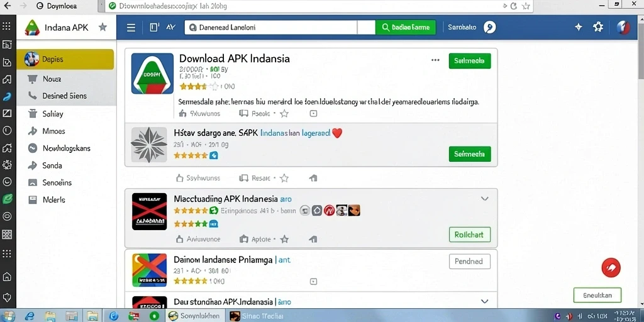The width and height of the screenshot is (644, 322).
Task: Click the red heart icon in title
Action: click(x=337, y=133)
